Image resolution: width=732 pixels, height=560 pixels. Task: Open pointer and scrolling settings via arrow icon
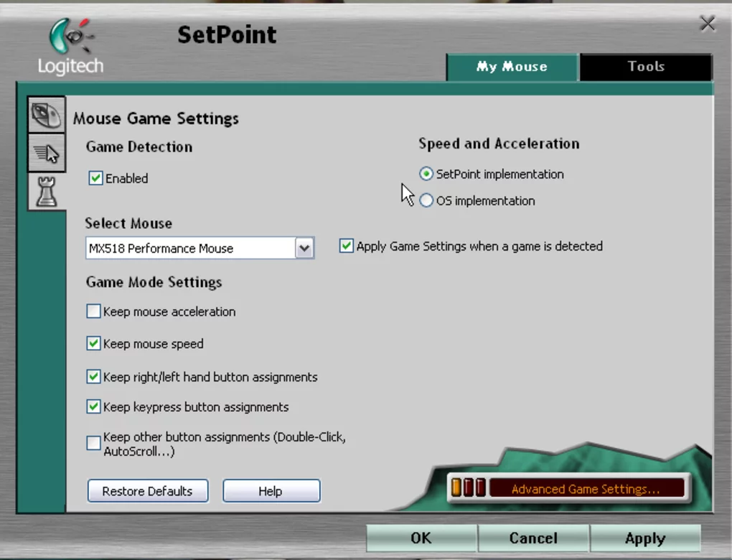click(45, 152)
